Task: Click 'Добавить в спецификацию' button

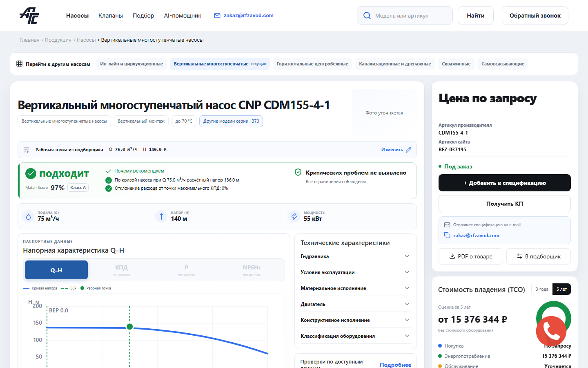Action: 505,183
